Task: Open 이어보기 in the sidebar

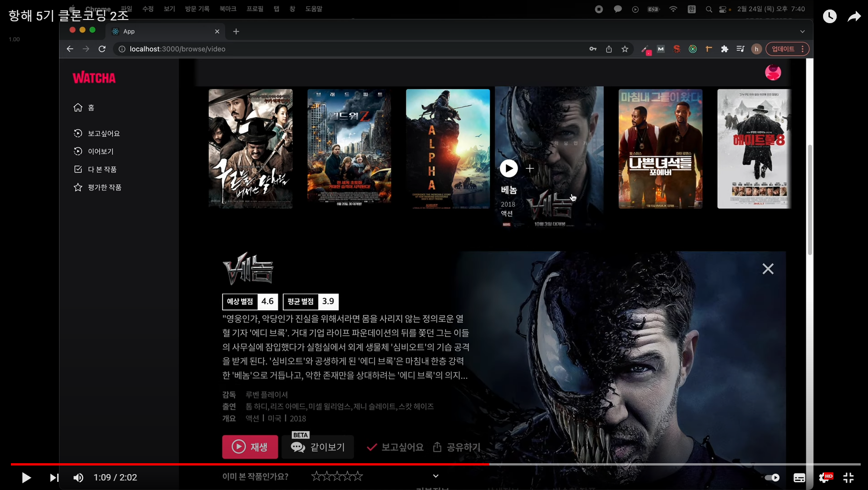Action: (94, 152)
